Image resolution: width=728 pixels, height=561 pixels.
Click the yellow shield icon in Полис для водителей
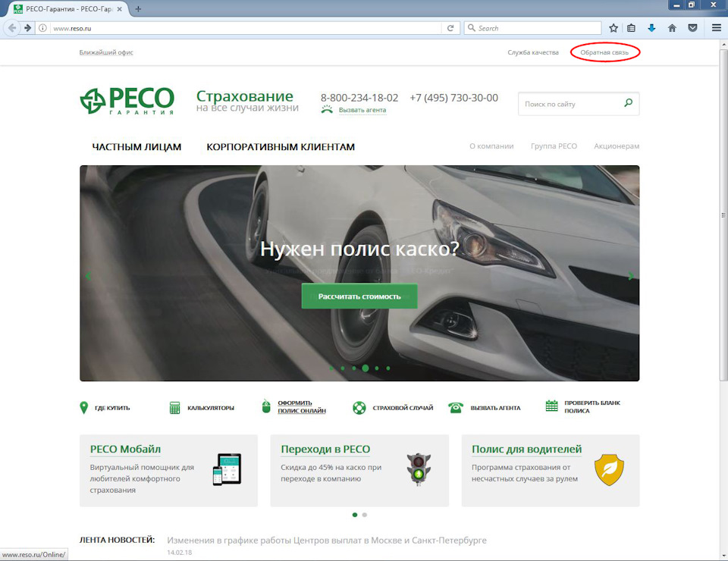click(609, 469)
